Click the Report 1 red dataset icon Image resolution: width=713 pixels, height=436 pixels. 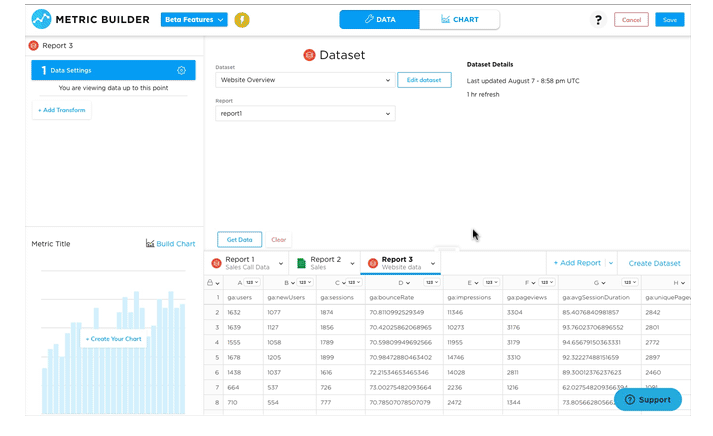(216, 263)
